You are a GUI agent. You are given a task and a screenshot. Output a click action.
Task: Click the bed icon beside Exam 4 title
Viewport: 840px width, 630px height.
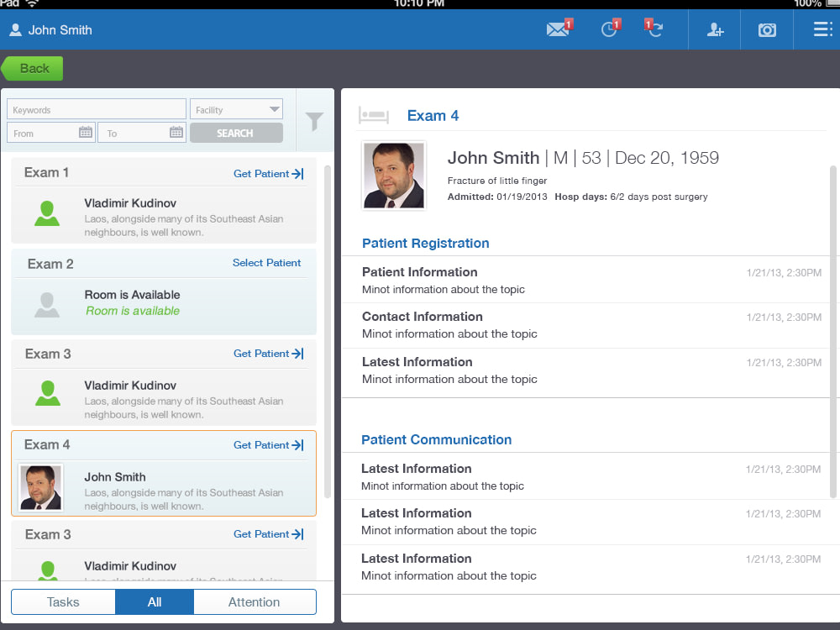point(374,115)
